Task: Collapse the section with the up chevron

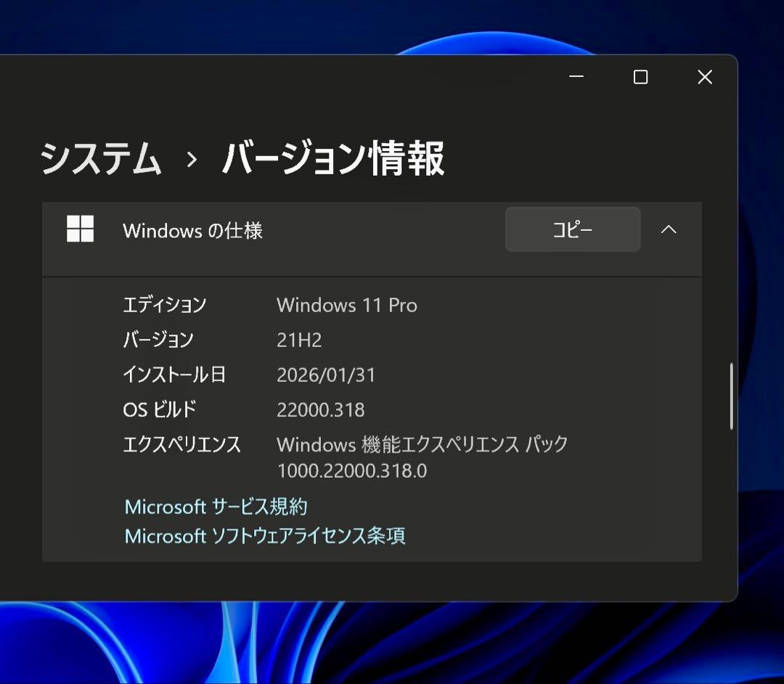Action: click(669, 229)
